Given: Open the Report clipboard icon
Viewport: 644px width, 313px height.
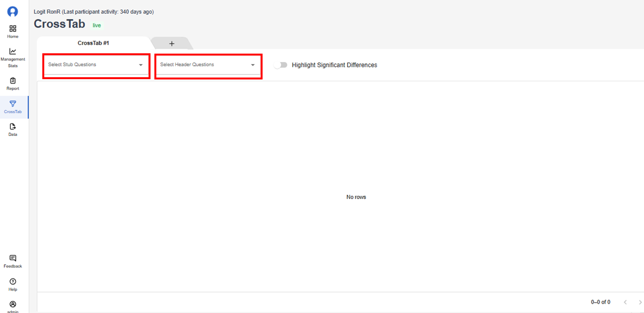Looking at the screenshot, I should pyautogui.click(x=13, y=81).
